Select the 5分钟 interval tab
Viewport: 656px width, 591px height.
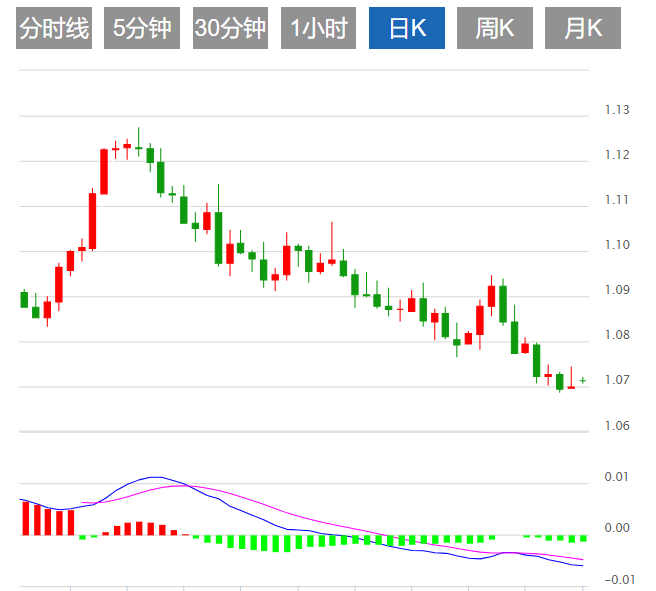click(142, 28)
